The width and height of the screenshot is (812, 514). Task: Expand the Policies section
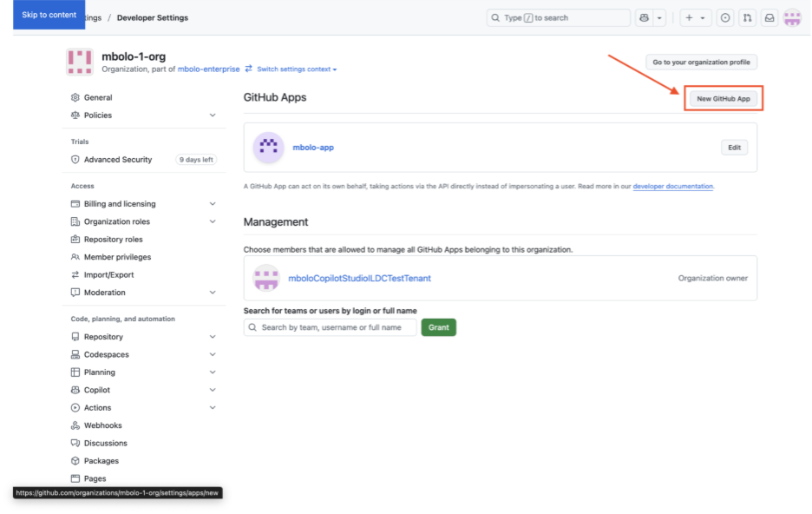pyautogui.click(x=213, y=115)
